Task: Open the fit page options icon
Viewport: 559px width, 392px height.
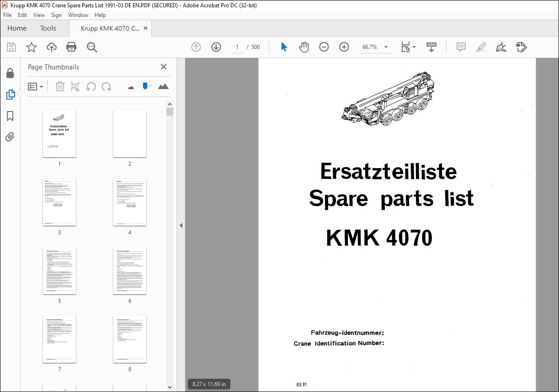Action: (x=408, y=47)
